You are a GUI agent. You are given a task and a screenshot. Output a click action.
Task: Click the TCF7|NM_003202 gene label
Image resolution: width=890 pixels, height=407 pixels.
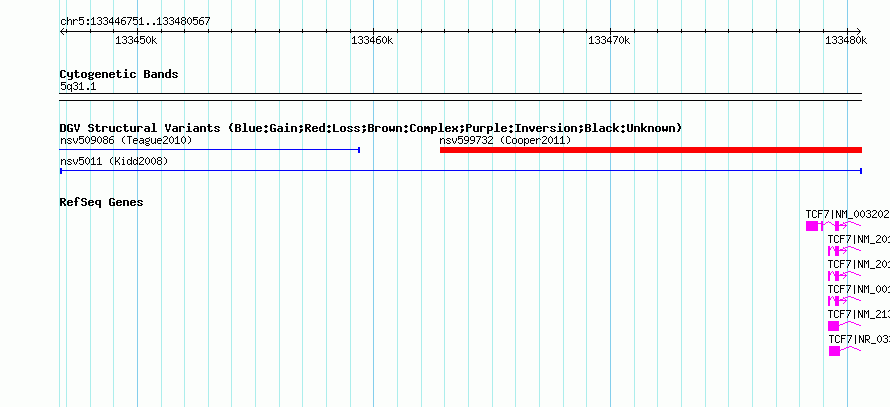click(847, 214)
